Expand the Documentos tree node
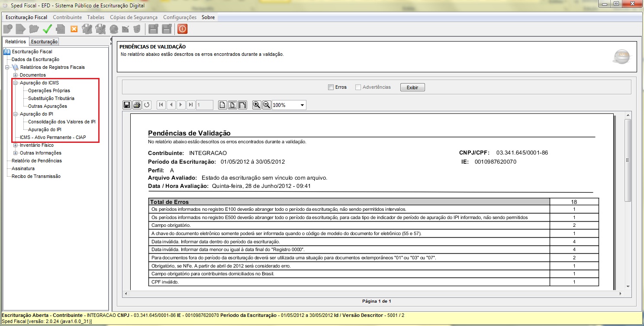 (x=16, y=75)
